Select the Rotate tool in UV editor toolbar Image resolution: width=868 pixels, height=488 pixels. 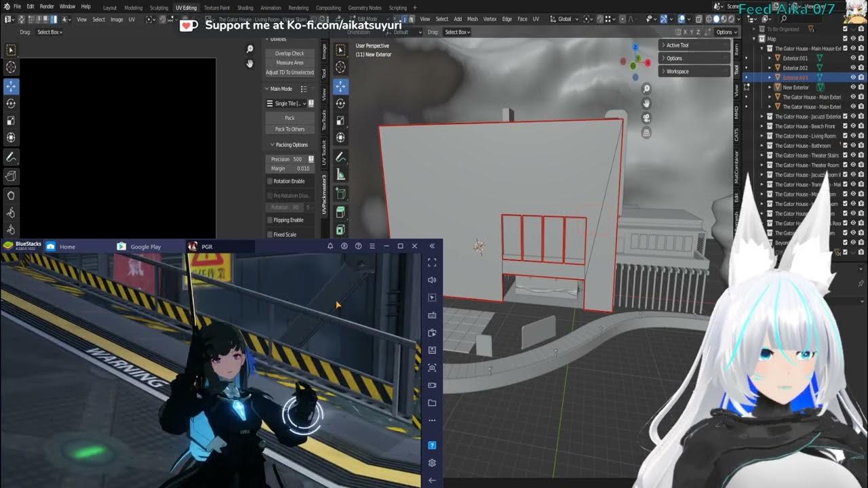11,104
